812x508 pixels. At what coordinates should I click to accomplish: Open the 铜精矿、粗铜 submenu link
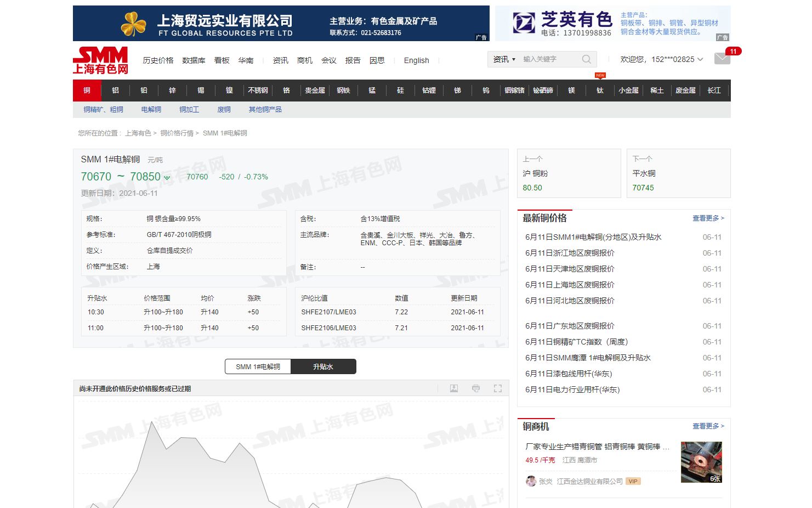(104, 110)
